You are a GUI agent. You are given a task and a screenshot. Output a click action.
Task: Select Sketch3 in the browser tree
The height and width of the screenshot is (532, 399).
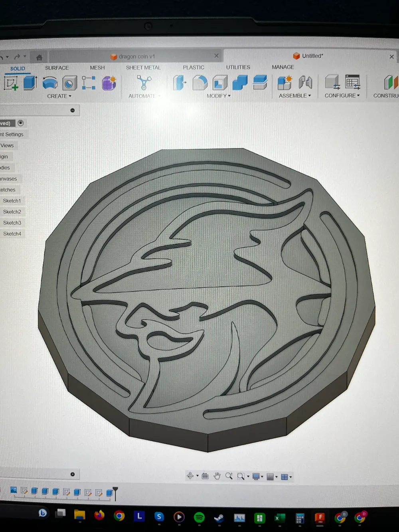[x=12, y=223]
